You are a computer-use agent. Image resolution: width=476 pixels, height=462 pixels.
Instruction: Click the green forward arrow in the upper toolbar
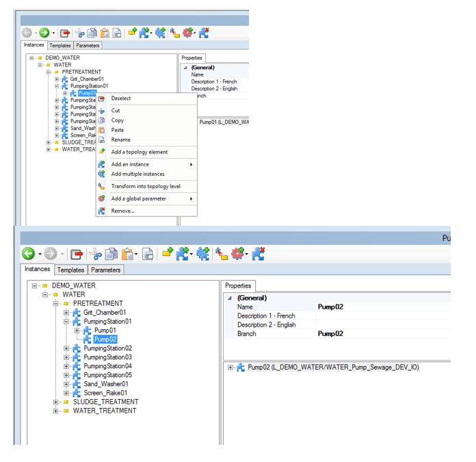(44, 32)
